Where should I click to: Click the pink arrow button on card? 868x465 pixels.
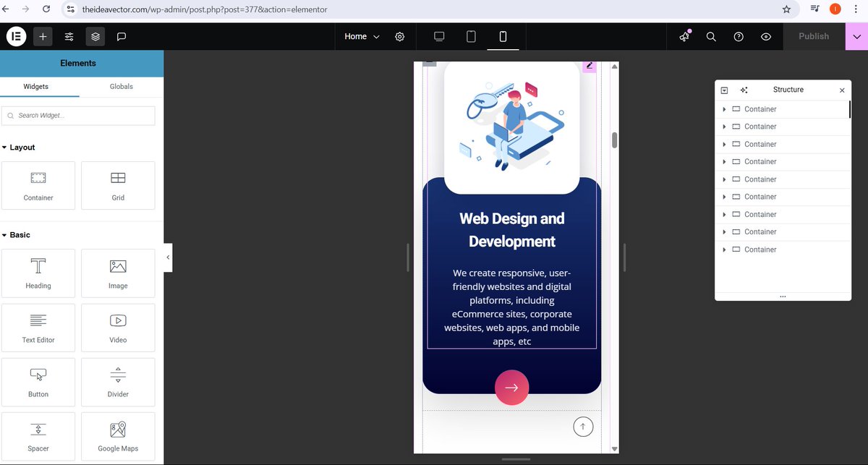511,388
